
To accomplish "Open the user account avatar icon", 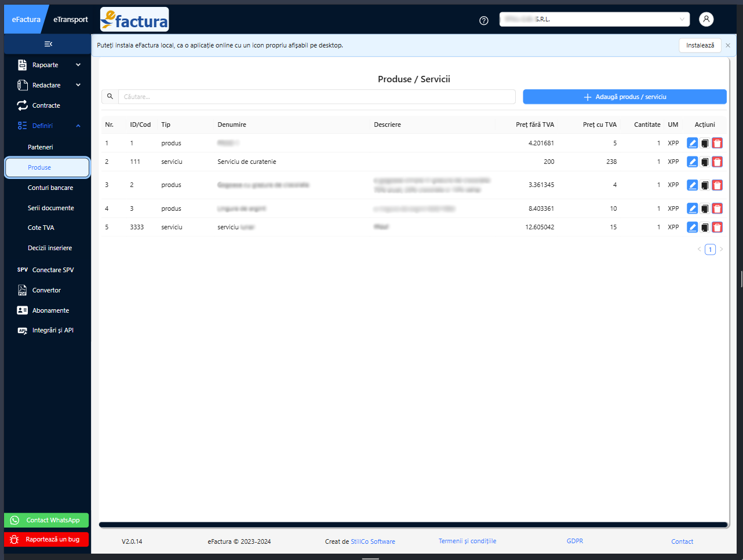I will 706,19.
